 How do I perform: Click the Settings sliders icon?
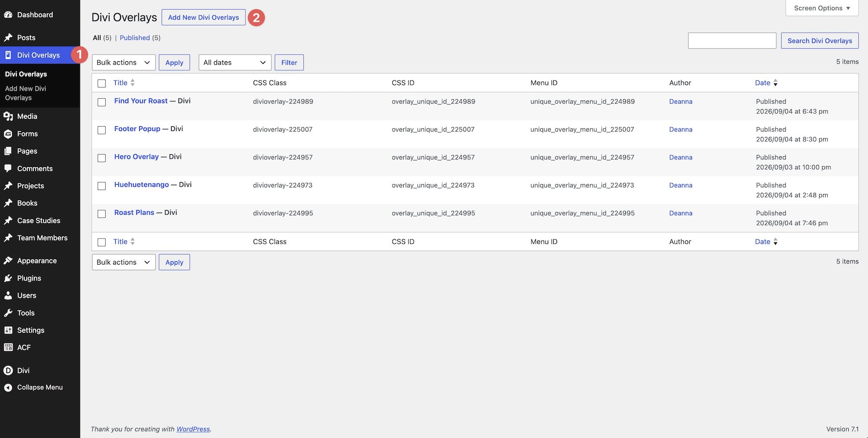[x=8, y=330]
